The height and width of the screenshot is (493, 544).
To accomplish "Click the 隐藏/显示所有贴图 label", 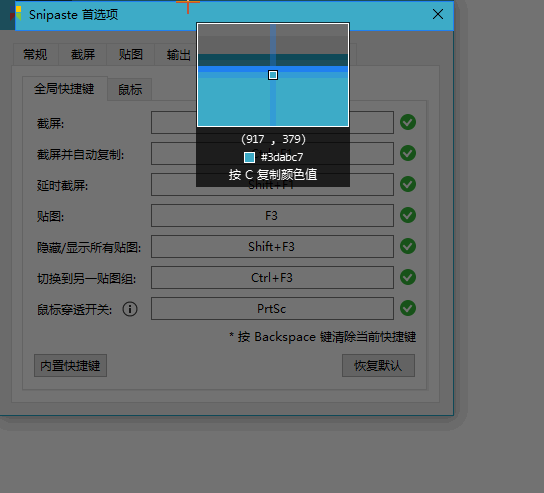I will (x=89, y=247).
